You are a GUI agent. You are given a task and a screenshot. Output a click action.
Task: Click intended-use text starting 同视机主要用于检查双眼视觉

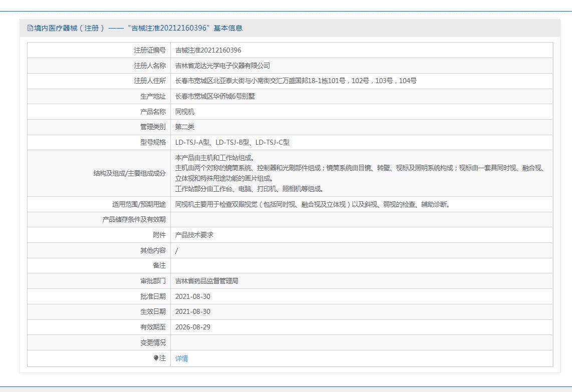pyautogui.click(x=313, y=205)
